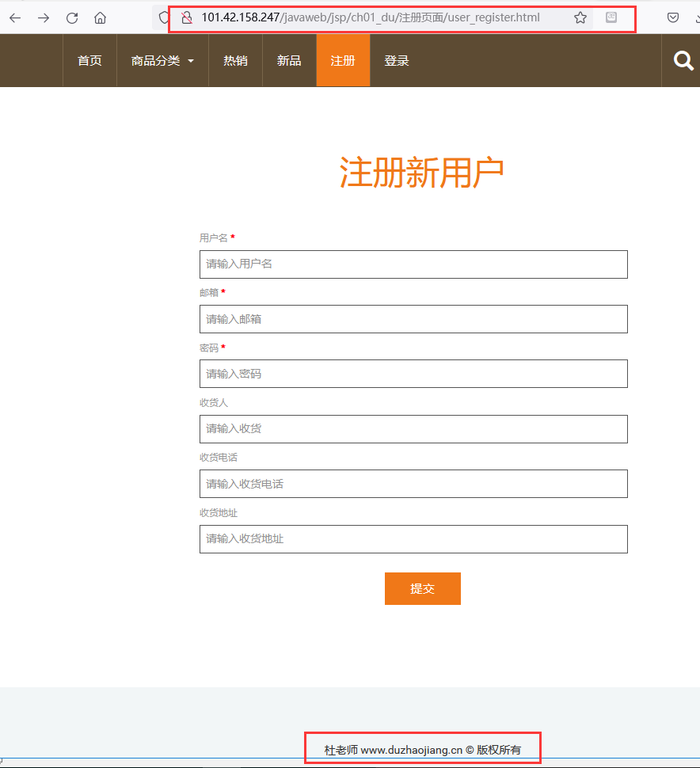The image size is (700, 768).
Task: Go to the browser home page
Action: point(100,17)
